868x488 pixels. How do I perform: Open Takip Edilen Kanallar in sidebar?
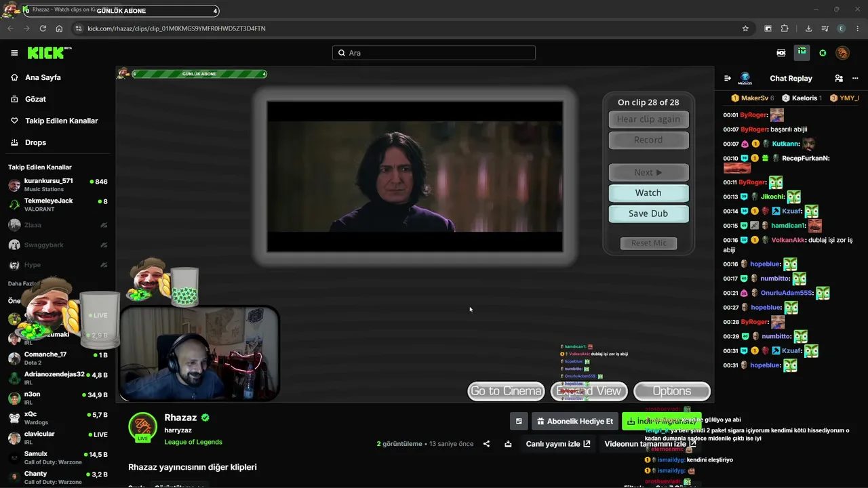click(x=61, y=121)
